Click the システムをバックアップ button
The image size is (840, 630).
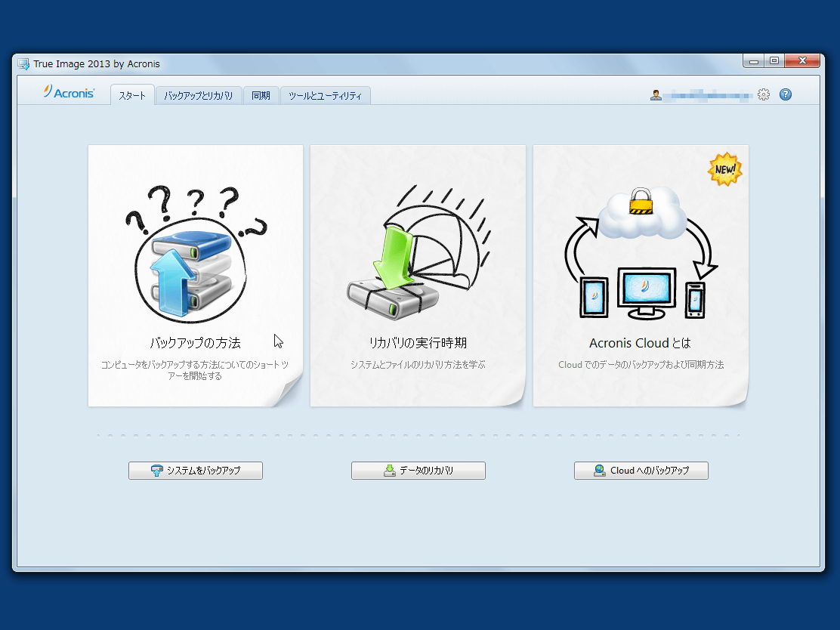(196, 471)
